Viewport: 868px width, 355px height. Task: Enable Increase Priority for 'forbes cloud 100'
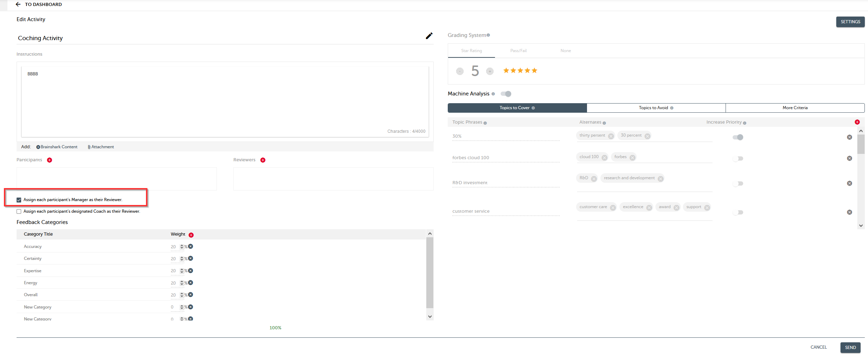[x=738, y=159]
